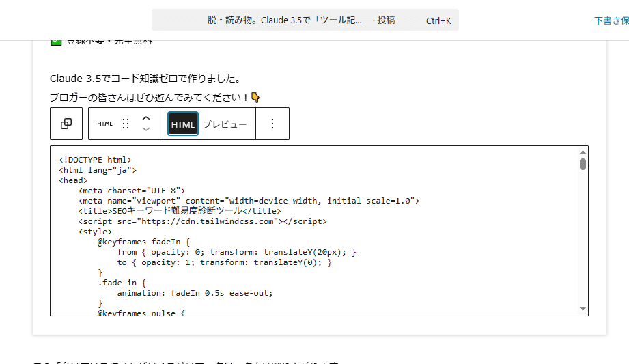This screenshot has width=629, height=364.
Task: Click the pointing-down hand emoji
Action: pyautogui.click(x=255, y=97)
